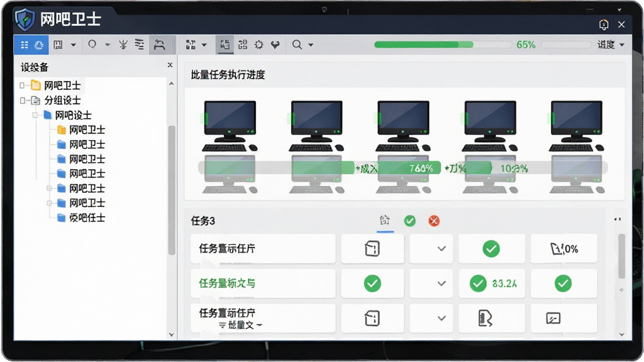
Task: Click the leftmost computer in the top row
Action: coord(230,126)
